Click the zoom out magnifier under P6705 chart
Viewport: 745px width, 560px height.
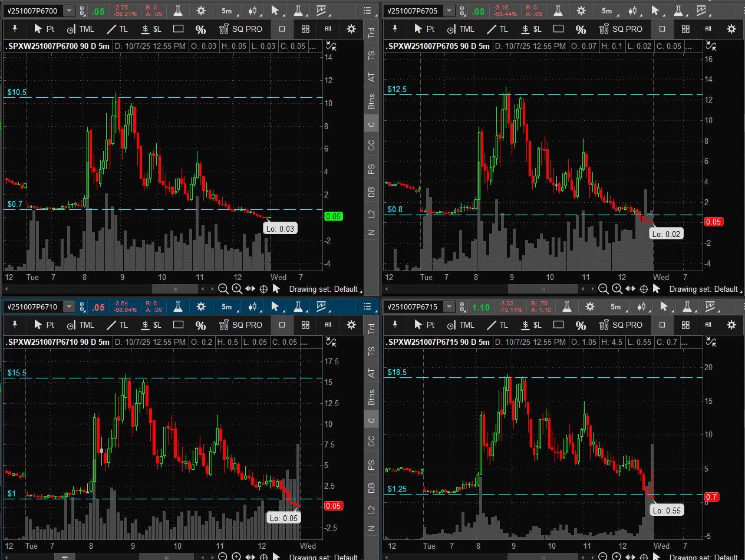(x=603, y=289)
